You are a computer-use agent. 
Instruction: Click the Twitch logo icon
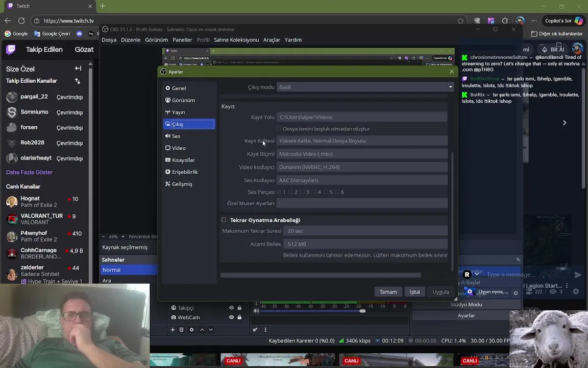[11, 50]
